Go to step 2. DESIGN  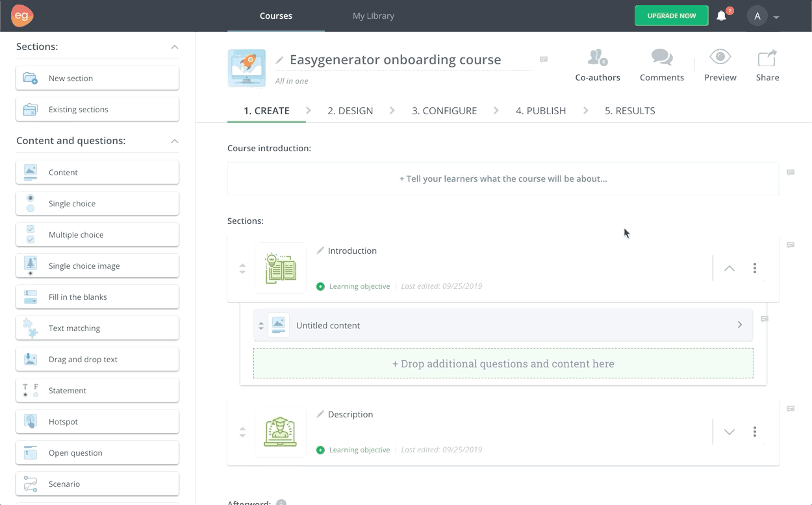350,110
